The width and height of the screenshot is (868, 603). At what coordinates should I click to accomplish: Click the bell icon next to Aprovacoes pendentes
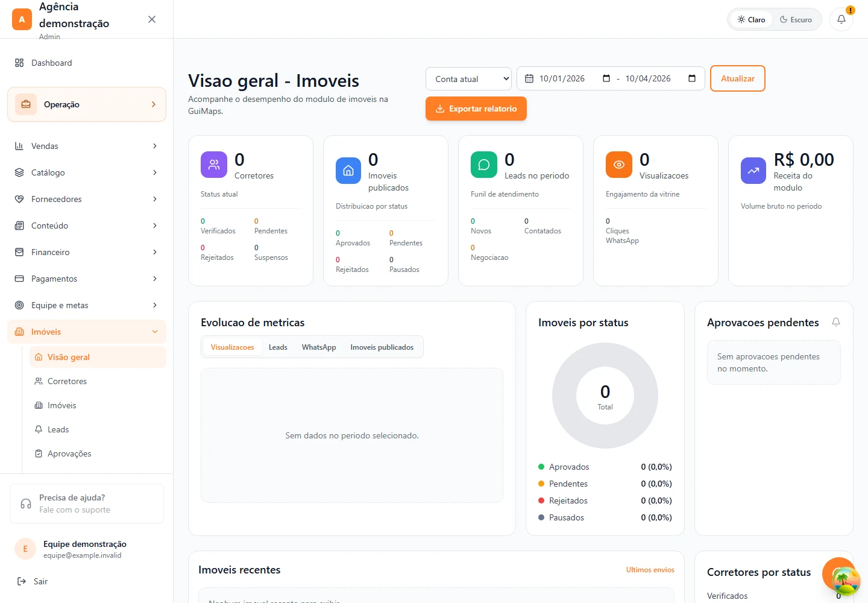(836, 322)
